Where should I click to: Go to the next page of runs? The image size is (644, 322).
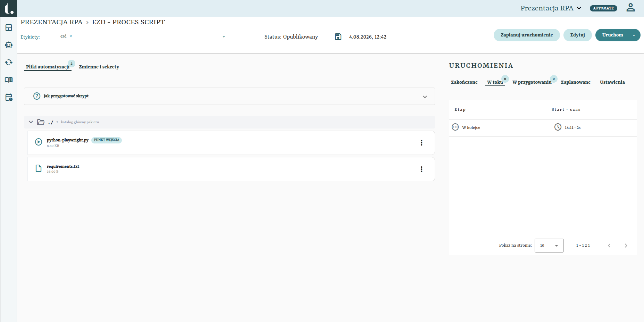pos(626,246)
